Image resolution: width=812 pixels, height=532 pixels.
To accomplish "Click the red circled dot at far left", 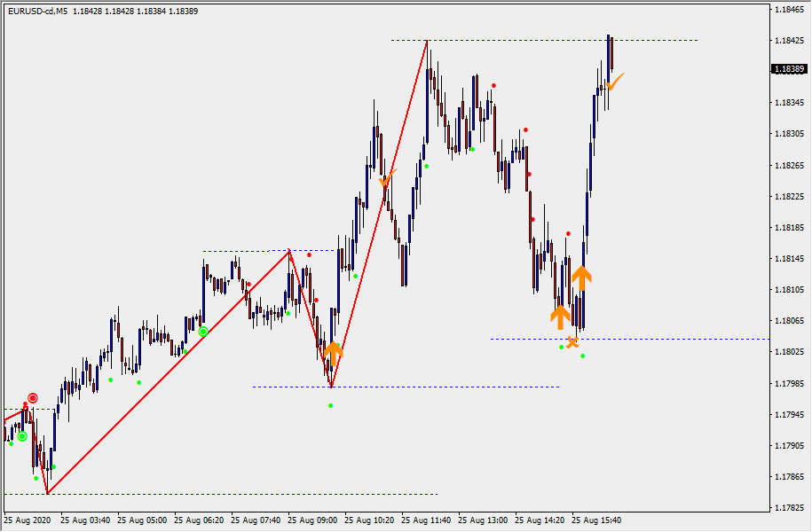I will click(33, 398).
